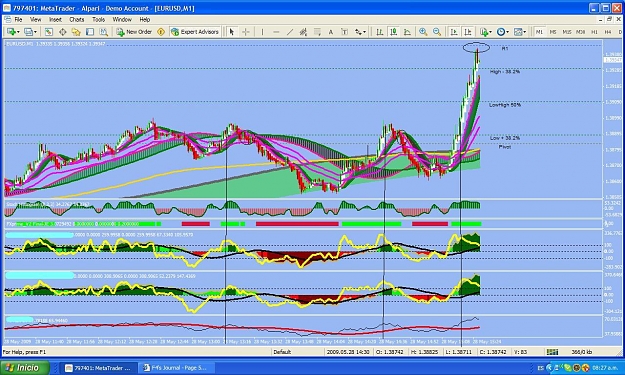
Task: Click the Inicio start button
Action: click(x=25, y=367)
